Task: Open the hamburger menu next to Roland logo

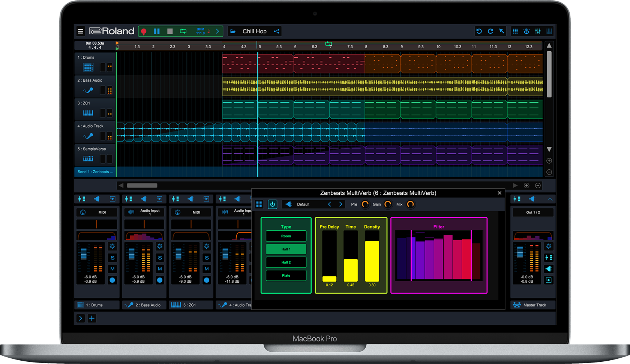Action: (80, 31)
